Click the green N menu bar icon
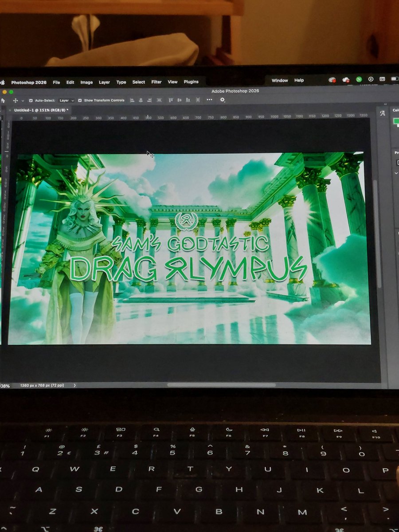399x532 pixels. coord(359,80)
